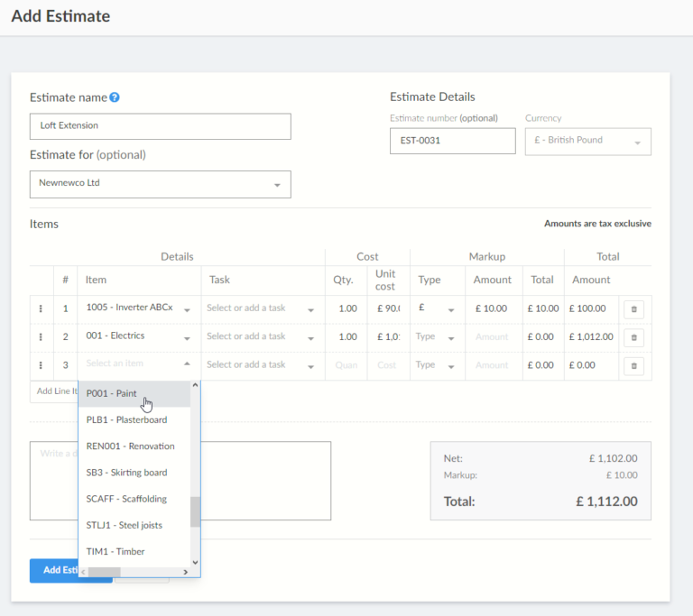
Task: Click Qty. field of row 1
Action: pyautogui.click(x=346, y=308)
